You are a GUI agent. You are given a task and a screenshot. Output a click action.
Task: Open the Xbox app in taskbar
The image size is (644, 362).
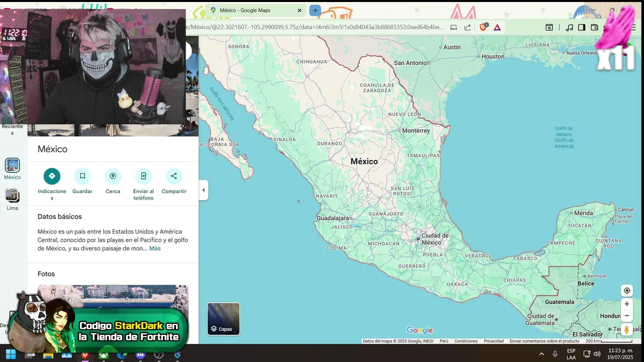103,354
